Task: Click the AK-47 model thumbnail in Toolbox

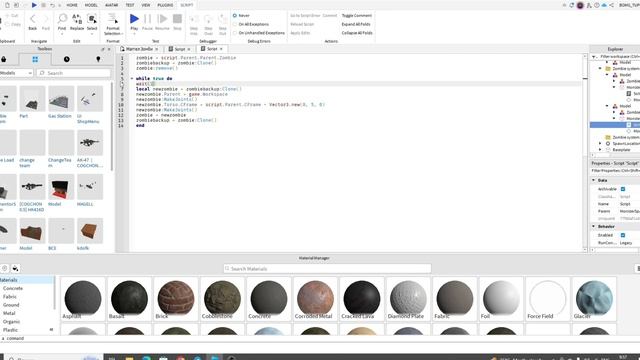Action: click(90, 142)
